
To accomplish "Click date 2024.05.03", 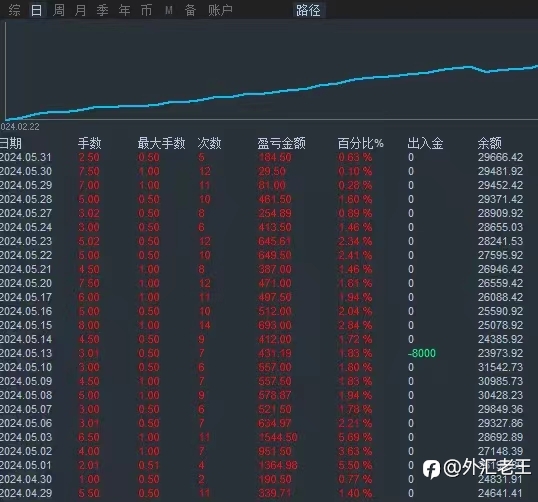I will pyautogui.click(x=26, y=437).
